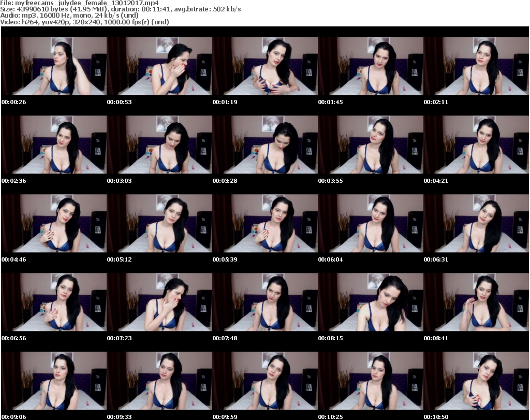This screenshot has height=420, width=530.
Task: Click the thumbnail timestamped 00:10:25
Action: pos(371,381)
